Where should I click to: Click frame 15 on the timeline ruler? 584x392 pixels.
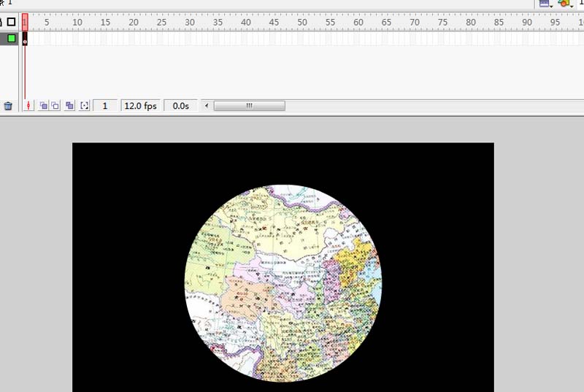(x=105, y=23)
